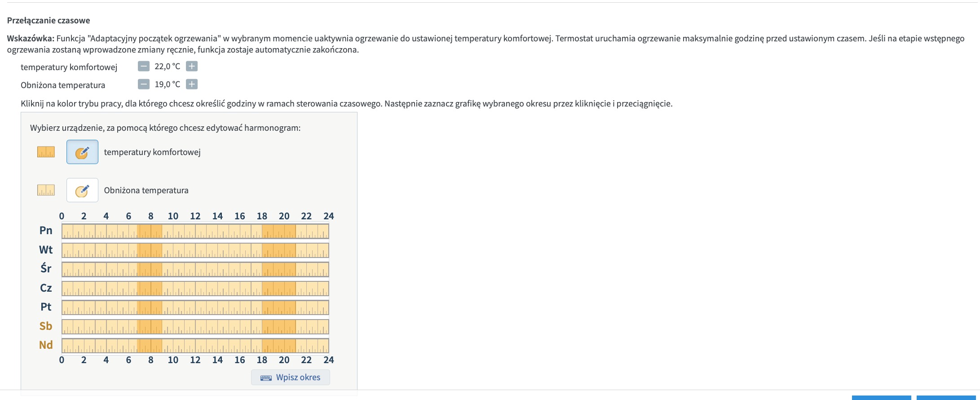Click the comfort temperature color swatch

(46, 152)
